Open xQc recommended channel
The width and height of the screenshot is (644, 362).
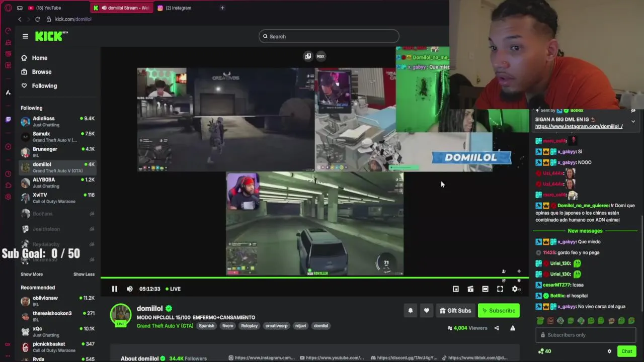click(x=57, y=332)
